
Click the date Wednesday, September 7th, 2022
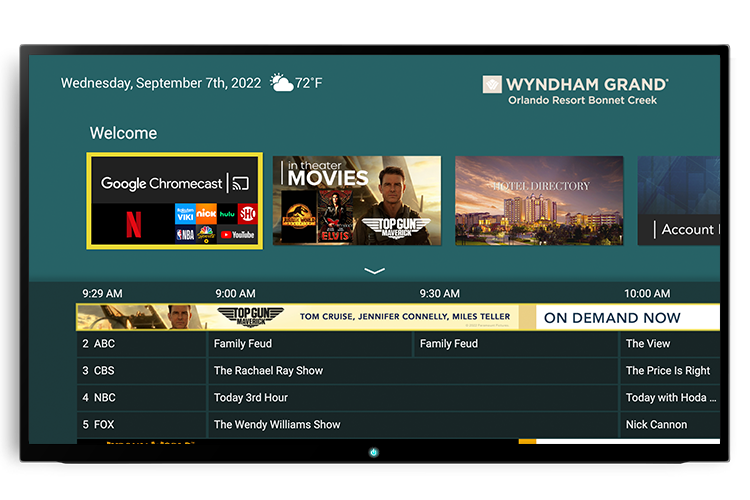coord(161,83)
